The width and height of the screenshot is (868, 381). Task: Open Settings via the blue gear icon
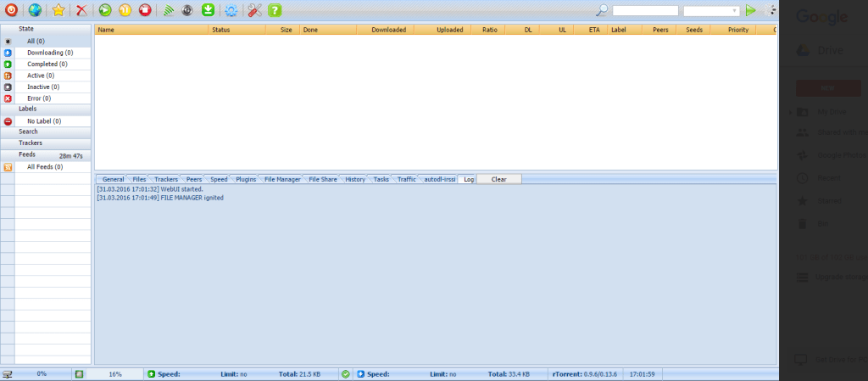pos(230,11)
